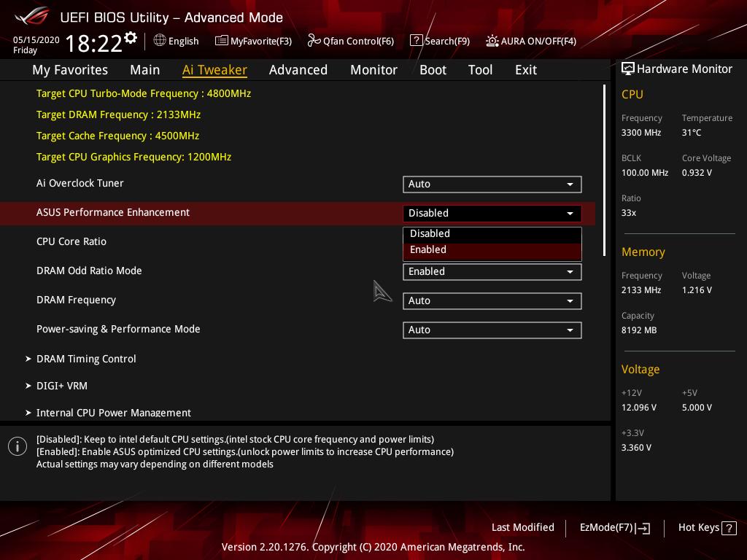Open the DRAM Frequency dropdown
The image size is (747, 560).
[x=492, y=300]
